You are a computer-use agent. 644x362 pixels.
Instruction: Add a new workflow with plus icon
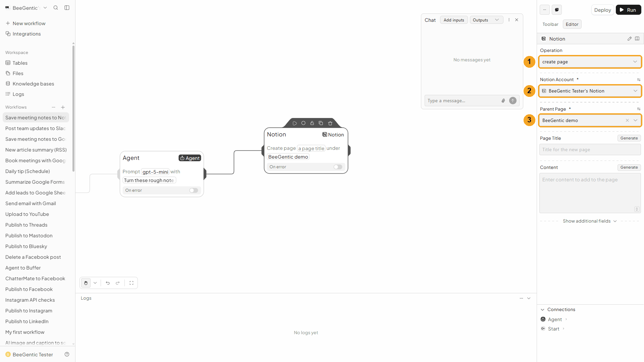pos(63,107)
